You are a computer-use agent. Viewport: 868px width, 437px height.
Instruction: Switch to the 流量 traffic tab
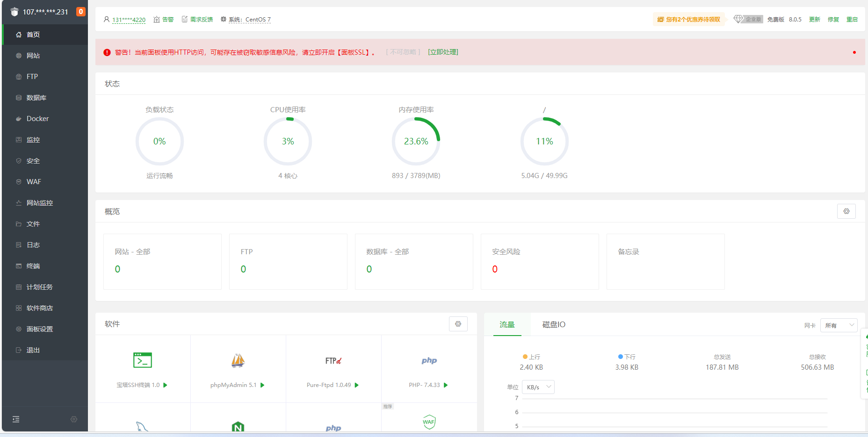[x=507, y=324]
